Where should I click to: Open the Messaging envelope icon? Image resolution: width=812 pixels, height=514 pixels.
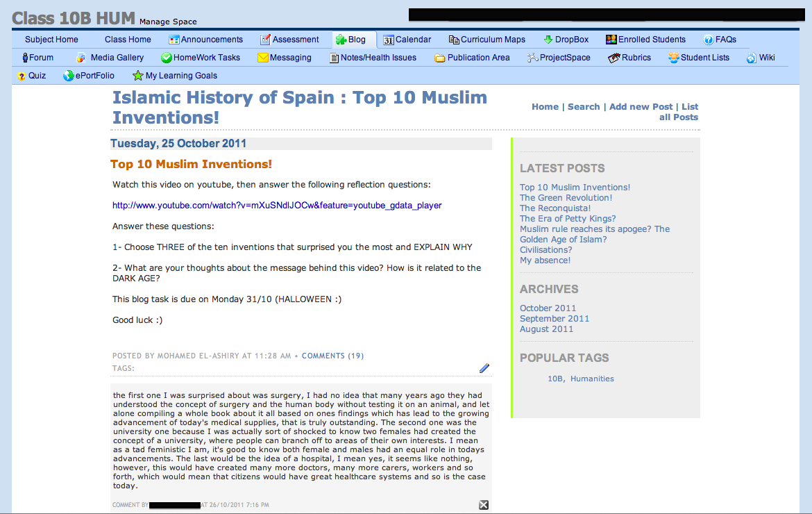[x=263, y=58]
